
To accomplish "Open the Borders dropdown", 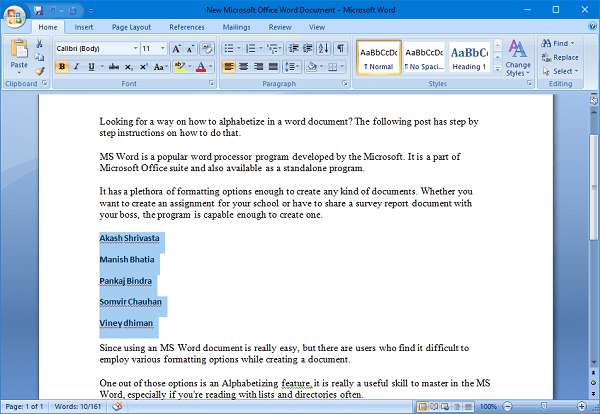I will (342, 67).
